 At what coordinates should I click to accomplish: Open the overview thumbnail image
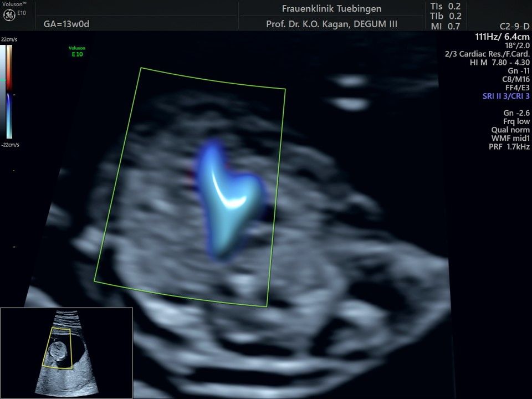(x=66, y=353)
